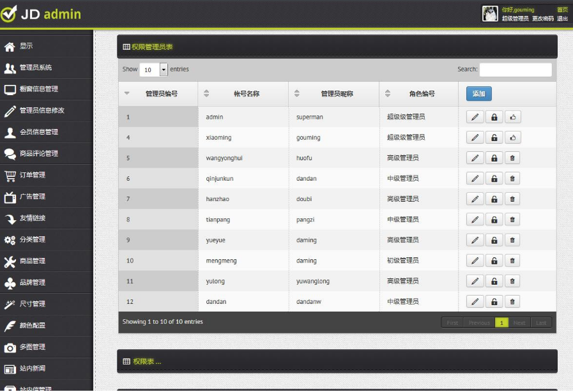Click the 退出 logout link
Screen dimensions: 573x392
(x=562, y=19)
